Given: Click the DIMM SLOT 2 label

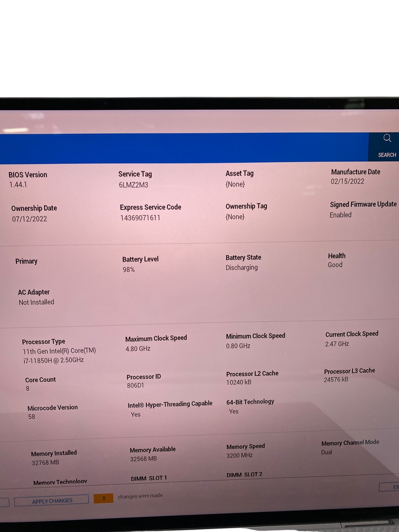Looking at the screenshot, I should pos(244,475).
